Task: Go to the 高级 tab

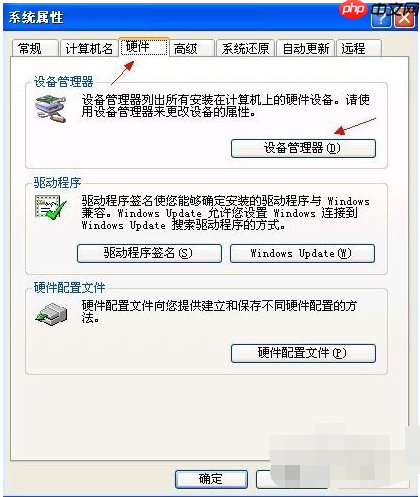Action: coord(192,48)
